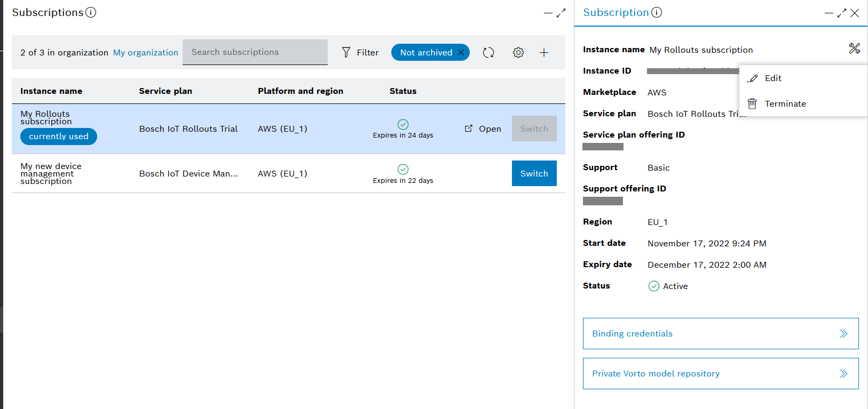The width and height of the screenshot is (868, 409).
Task: Click the Region value EU_1
Action: 658,222
